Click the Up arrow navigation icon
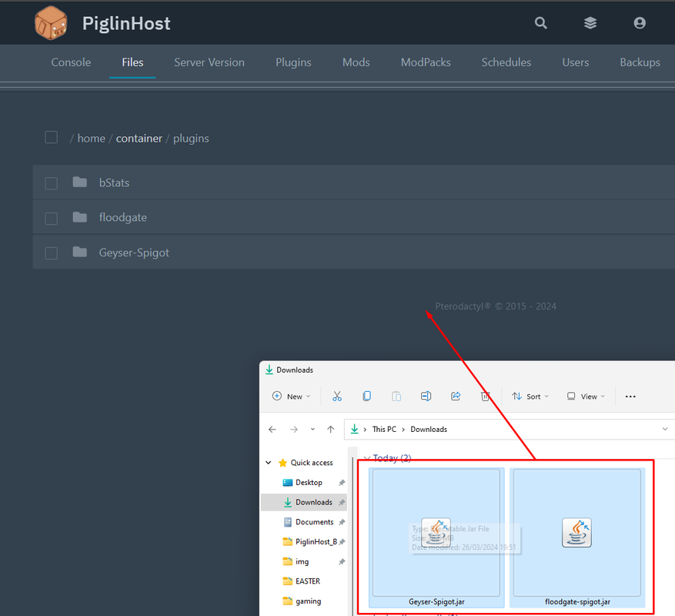The image size is (675, 616). [331, 430]
